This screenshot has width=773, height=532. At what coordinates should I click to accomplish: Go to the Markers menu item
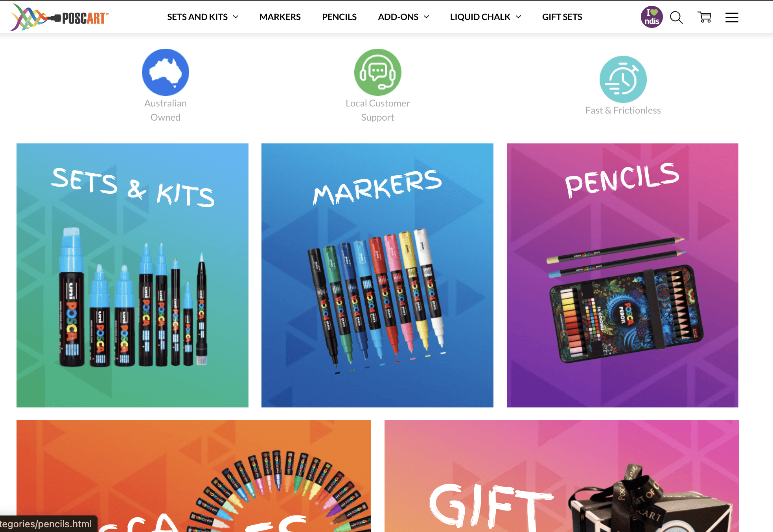pos(280,17)
